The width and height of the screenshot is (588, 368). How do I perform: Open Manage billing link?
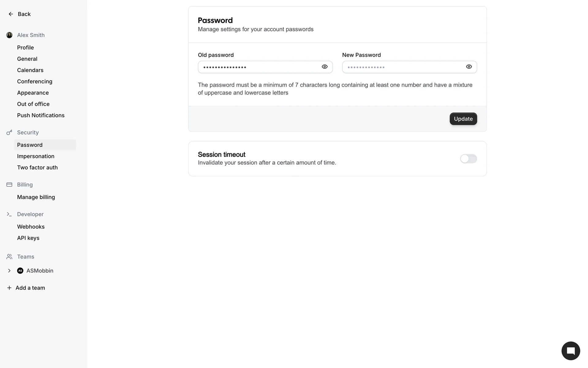[36, 197]
